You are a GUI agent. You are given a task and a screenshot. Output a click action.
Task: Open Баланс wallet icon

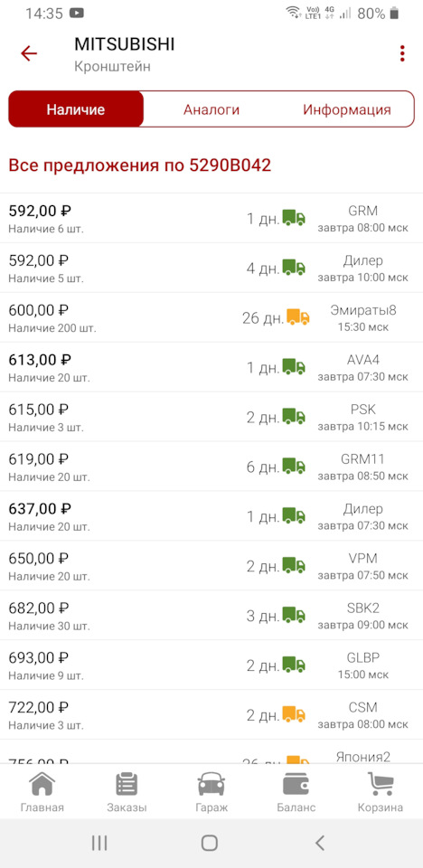296,784
